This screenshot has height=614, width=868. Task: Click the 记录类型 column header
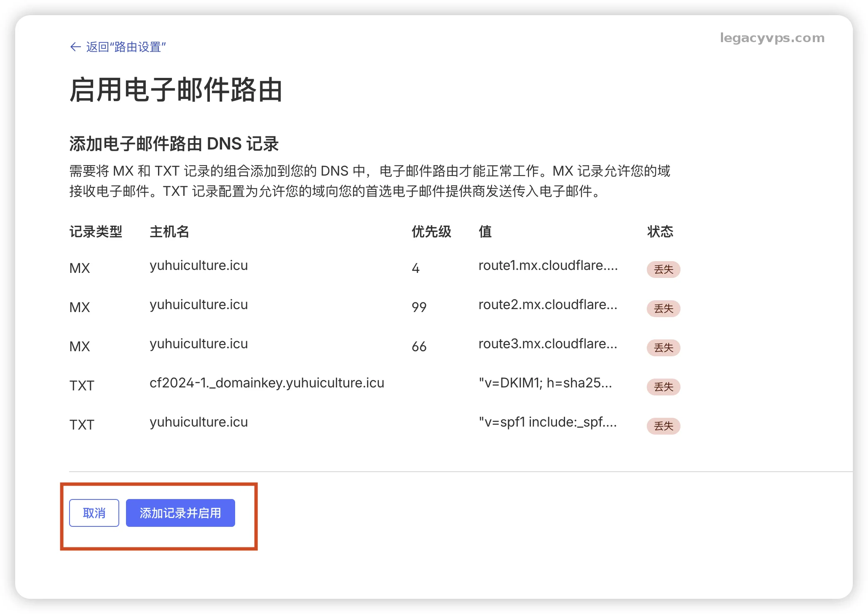(96, 231)
